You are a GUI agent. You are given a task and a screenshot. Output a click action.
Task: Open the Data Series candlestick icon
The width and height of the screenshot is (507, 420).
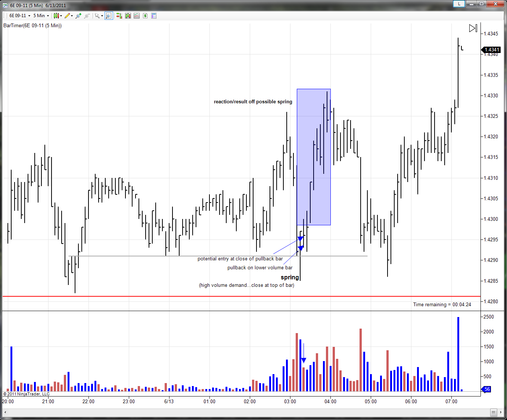pos(128,16)
